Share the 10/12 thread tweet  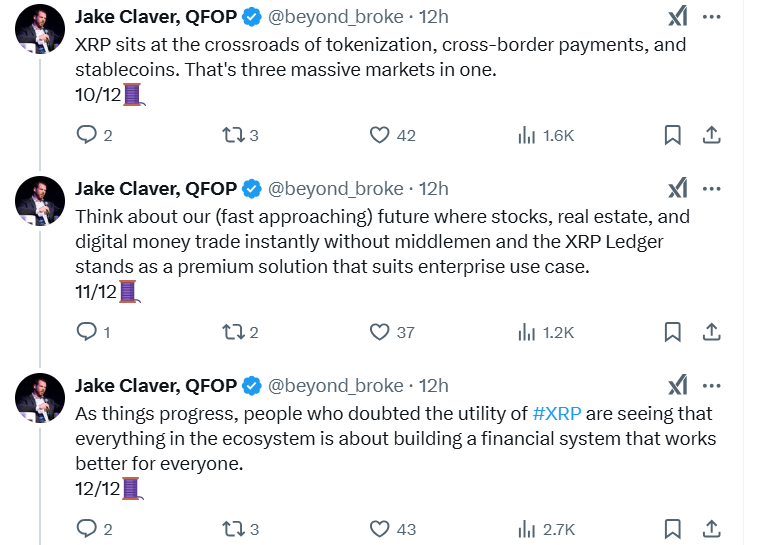(x=711, y=135)
